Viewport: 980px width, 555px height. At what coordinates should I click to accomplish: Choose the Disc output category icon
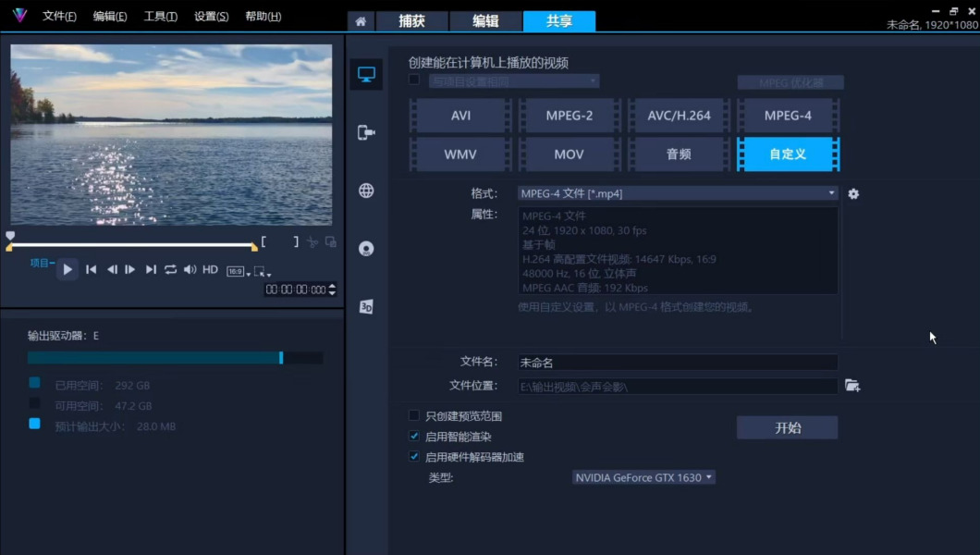tap(366, 248)
